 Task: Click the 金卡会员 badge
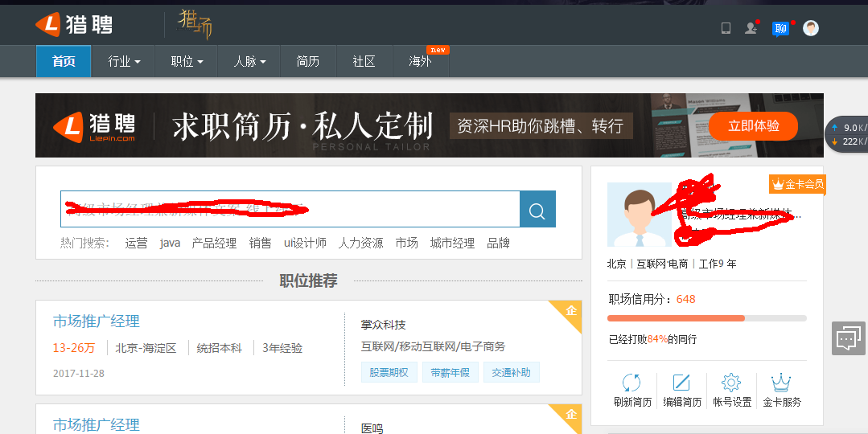click(x=797, y=184)
